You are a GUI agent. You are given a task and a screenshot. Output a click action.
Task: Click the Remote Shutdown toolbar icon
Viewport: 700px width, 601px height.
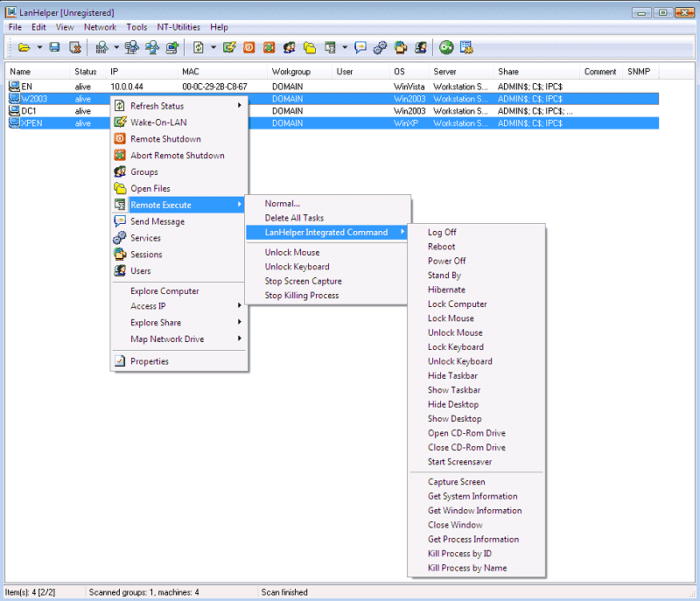[248, 47]
